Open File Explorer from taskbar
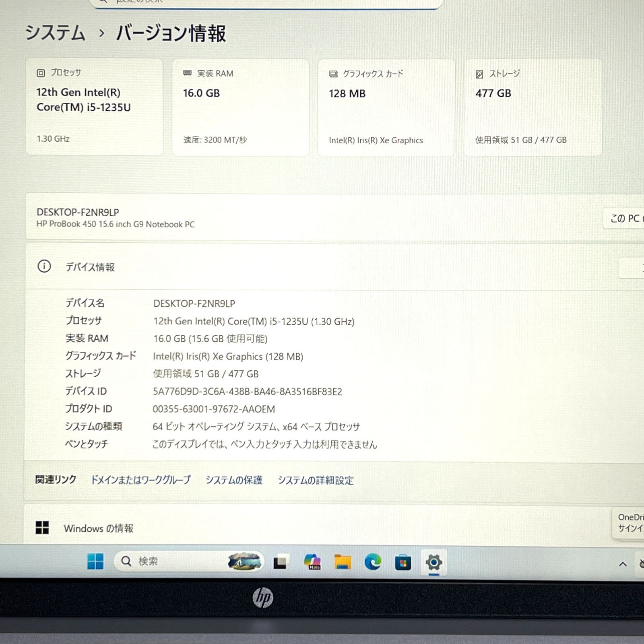 (343, 562)
